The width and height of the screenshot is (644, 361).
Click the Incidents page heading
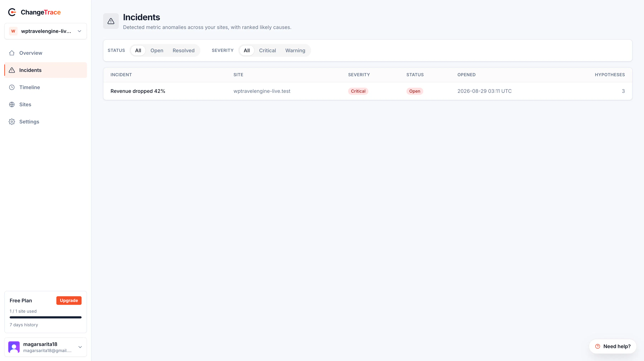[x=142, y=17]
